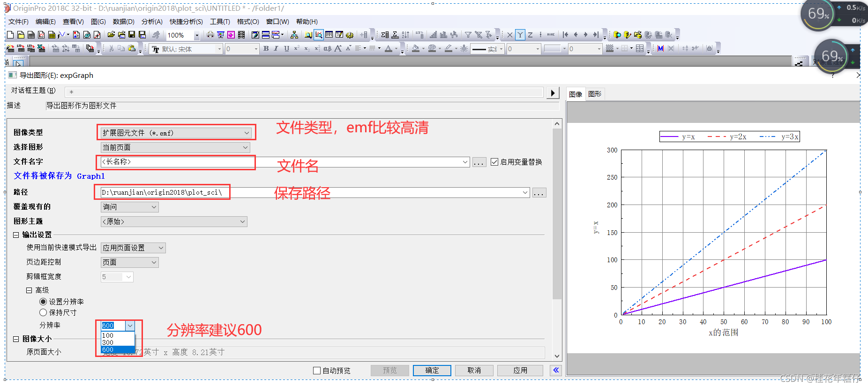This screenshot has width=868, height=387.
Task: Toggle the 自动预览 checkbox
Action: (x=317, y=371)
